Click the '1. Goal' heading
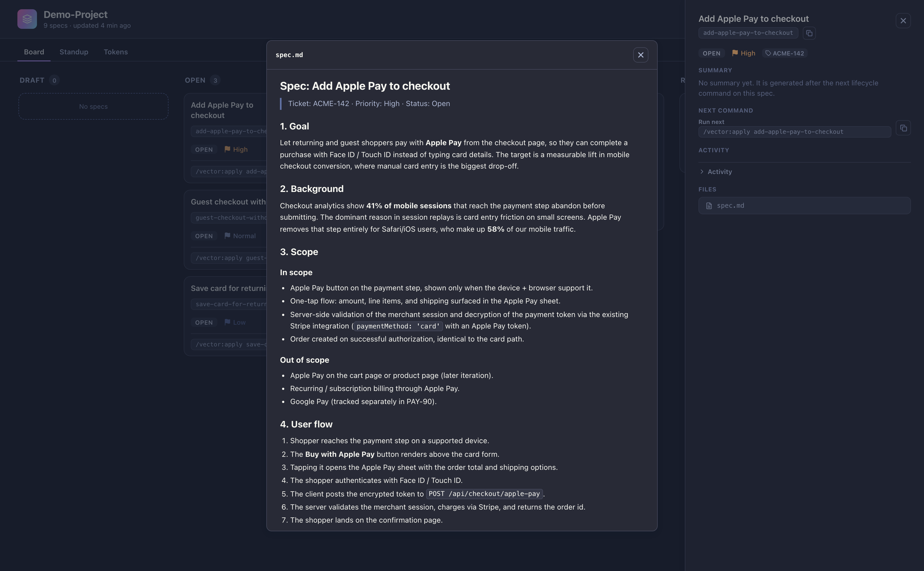Image resolution: width=924 pixels, height=571 pixels. pyautogui.click(x=294, y=126)
